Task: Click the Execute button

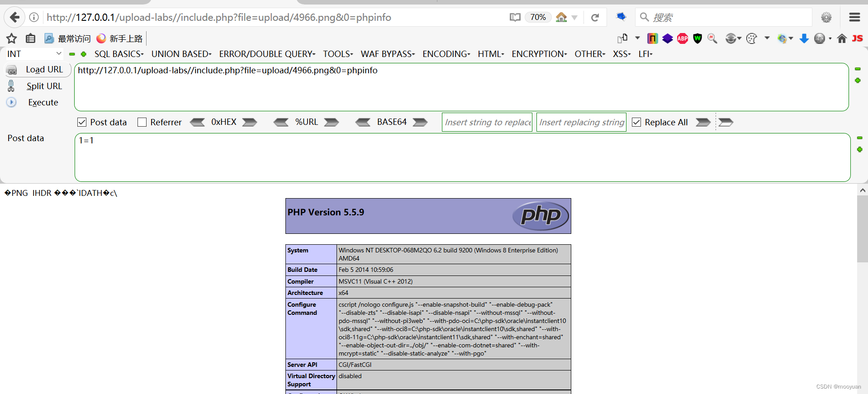Action: (x=33, y=102)
